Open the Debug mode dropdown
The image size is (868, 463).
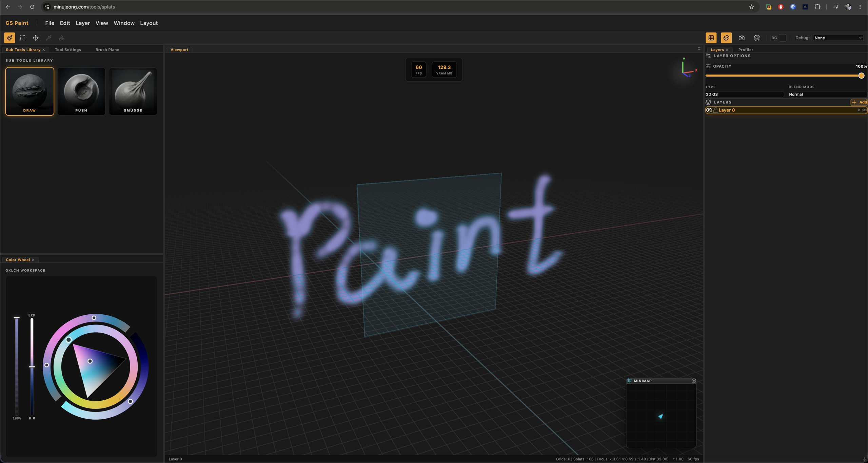[839, 38]
